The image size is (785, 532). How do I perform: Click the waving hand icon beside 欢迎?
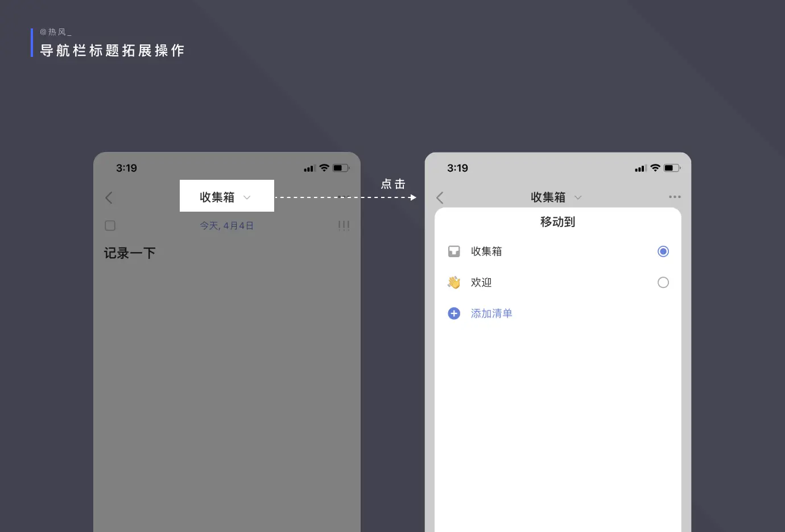tap(454, 282)
